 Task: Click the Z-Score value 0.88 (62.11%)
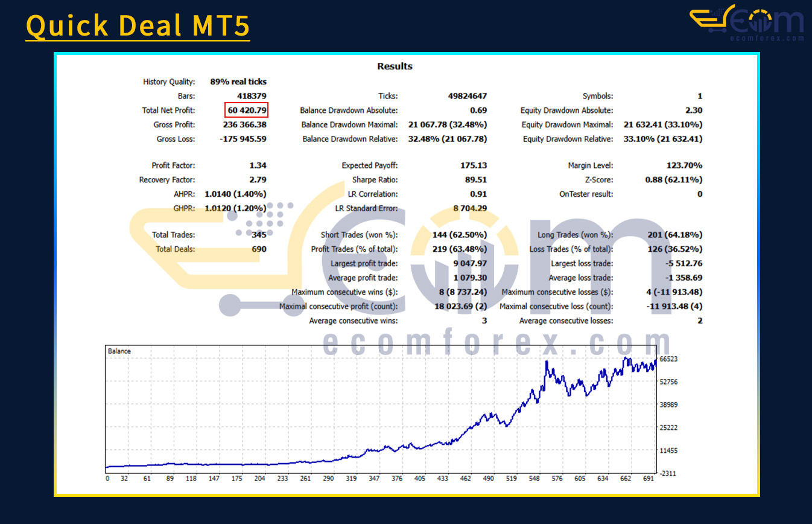pos(673,180)
